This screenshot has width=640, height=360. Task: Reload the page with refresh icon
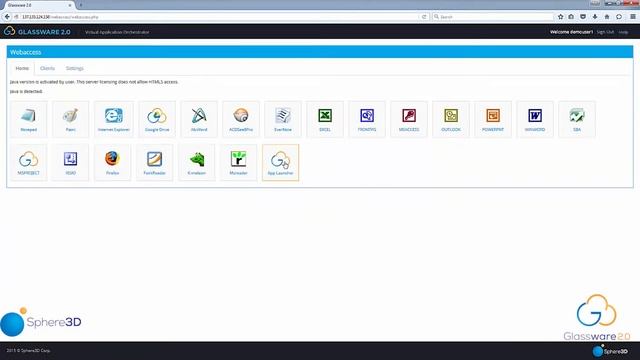(x=424, y=17)
